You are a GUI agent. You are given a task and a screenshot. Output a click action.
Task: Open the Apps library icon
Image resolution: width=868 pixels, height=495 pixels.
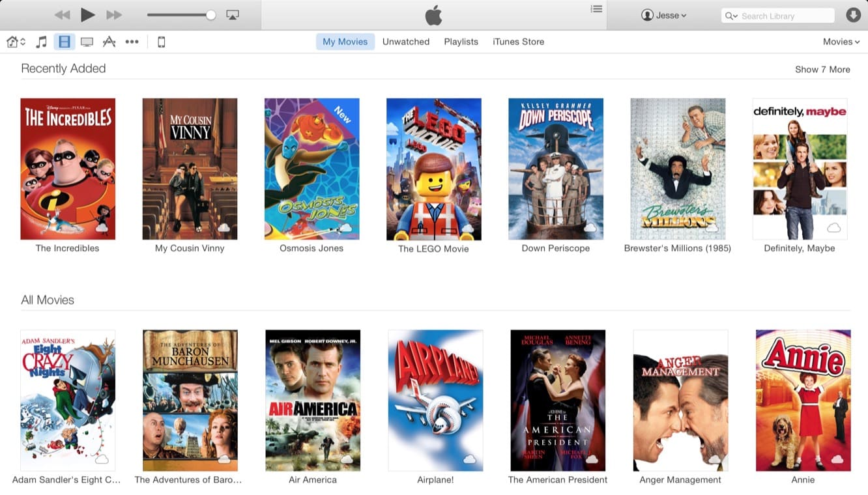pyautogui.click(x=109, y=42)
